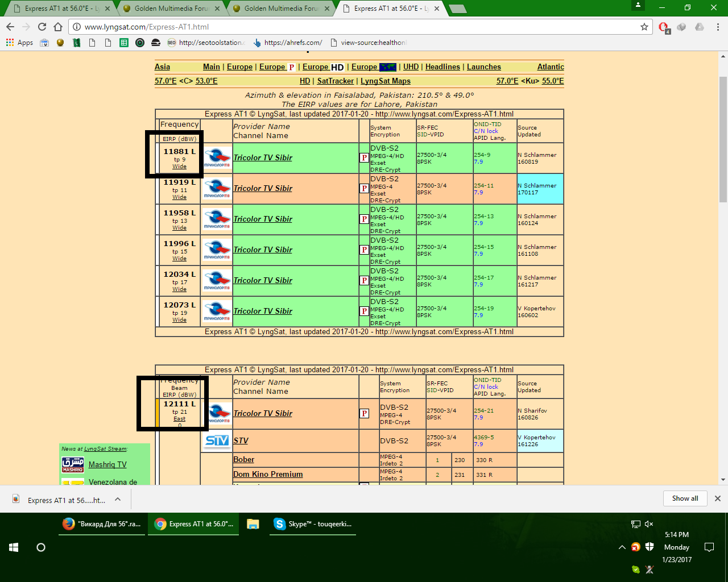
Task: Open the green spreadsheet bookmark icon
Action: pos(124,43)
